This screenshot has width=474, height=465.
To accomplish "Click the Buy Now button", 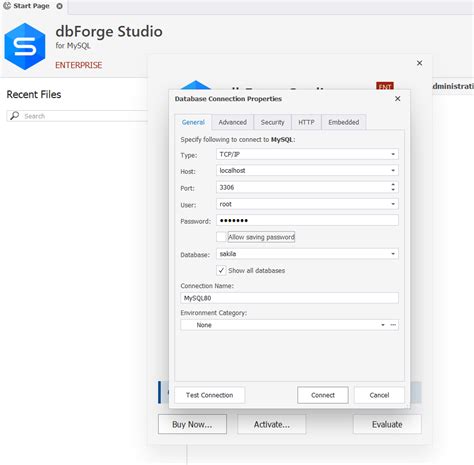I will (192, 424).
